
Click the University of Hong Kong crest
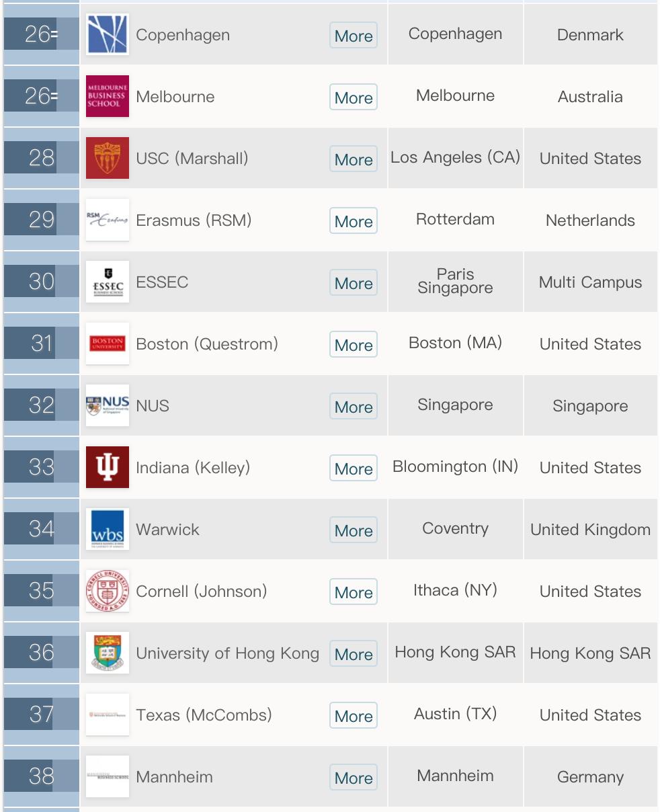point(108,653)
